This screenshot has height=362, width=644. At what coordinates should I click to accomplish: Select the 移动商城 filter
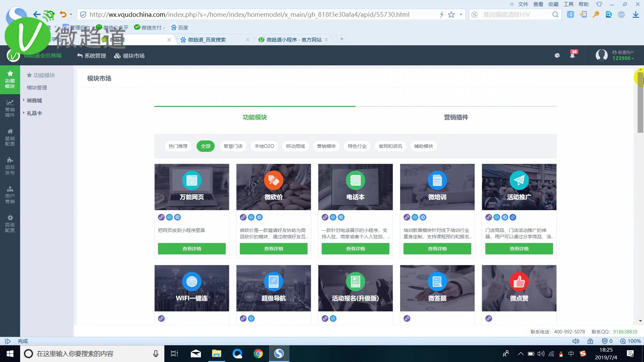[296, 146]
